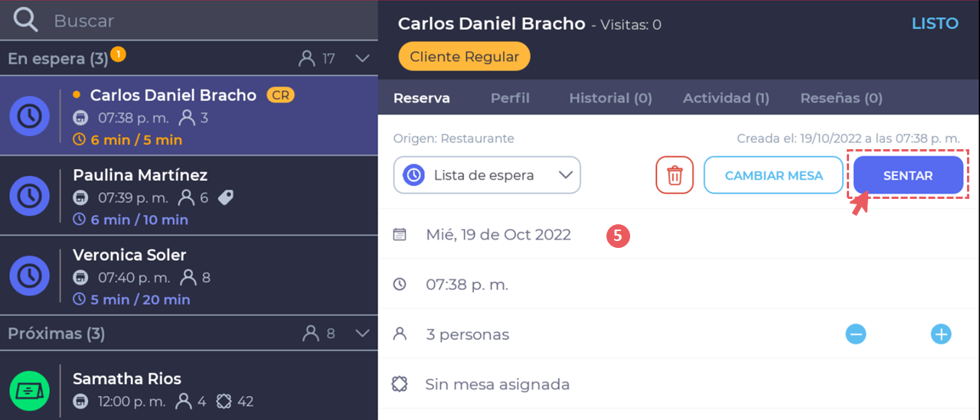Switch to the Perfil tab

tap(510, 98)
